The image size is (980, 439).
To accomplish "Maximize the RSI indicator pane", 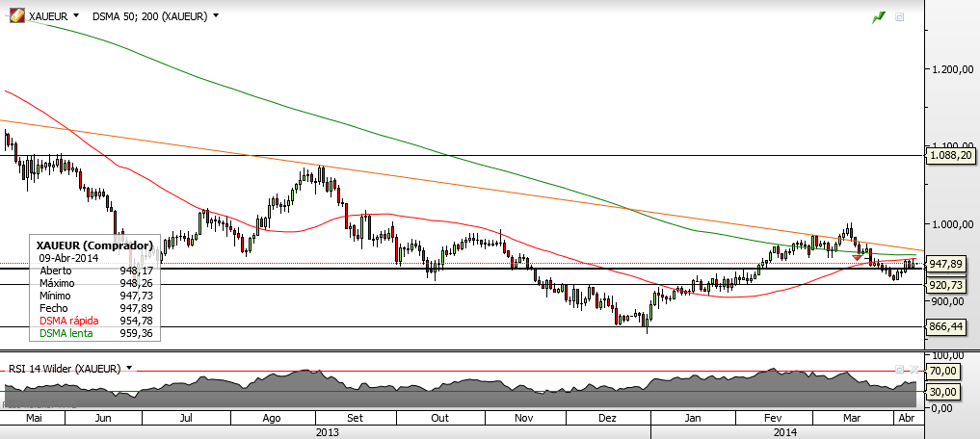I will tap(900, 369).
